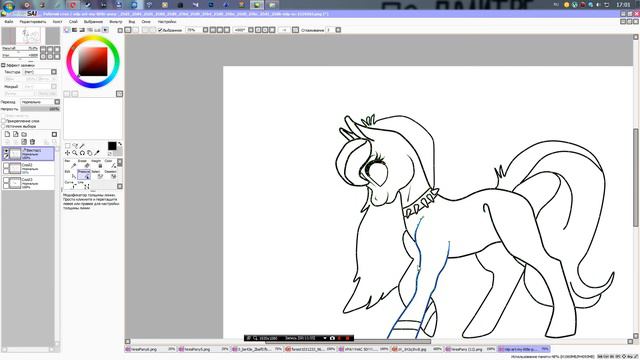Click the red stop recording button

pyautogui.click(x=348, y=338)
